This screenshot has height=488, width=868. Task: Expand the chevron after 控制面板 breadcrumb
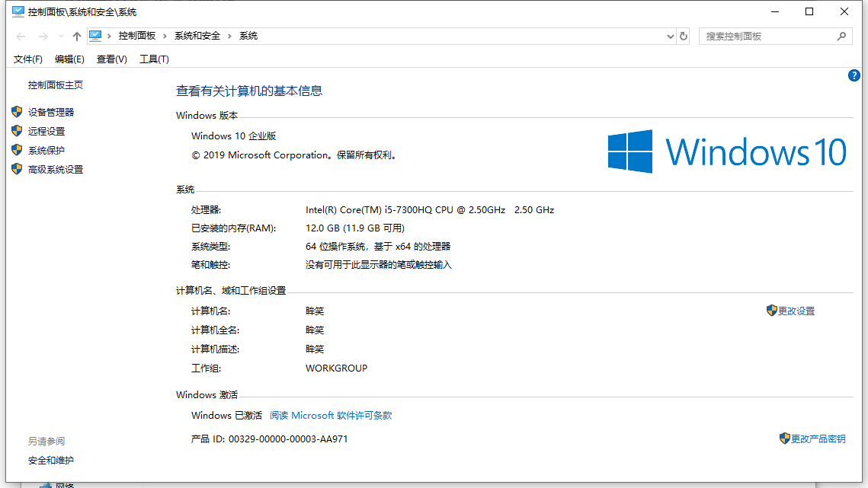(165, 37)
